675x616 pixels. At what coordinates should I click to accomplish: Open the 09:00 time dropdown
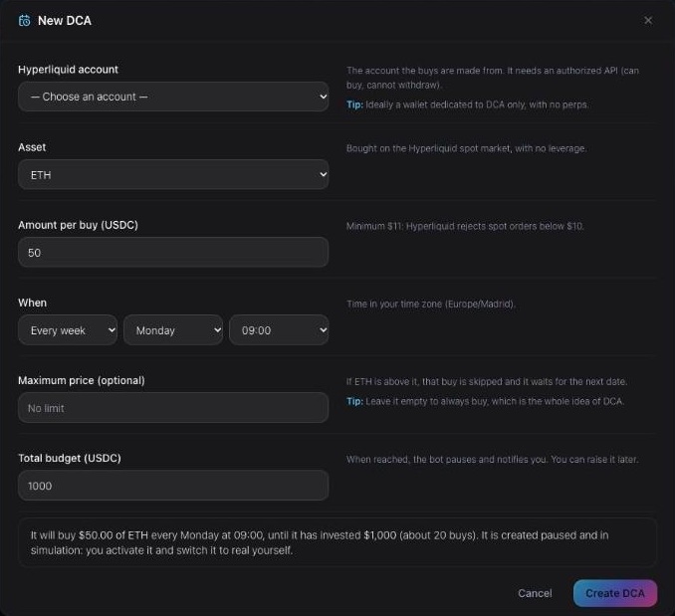click(279, 330)
